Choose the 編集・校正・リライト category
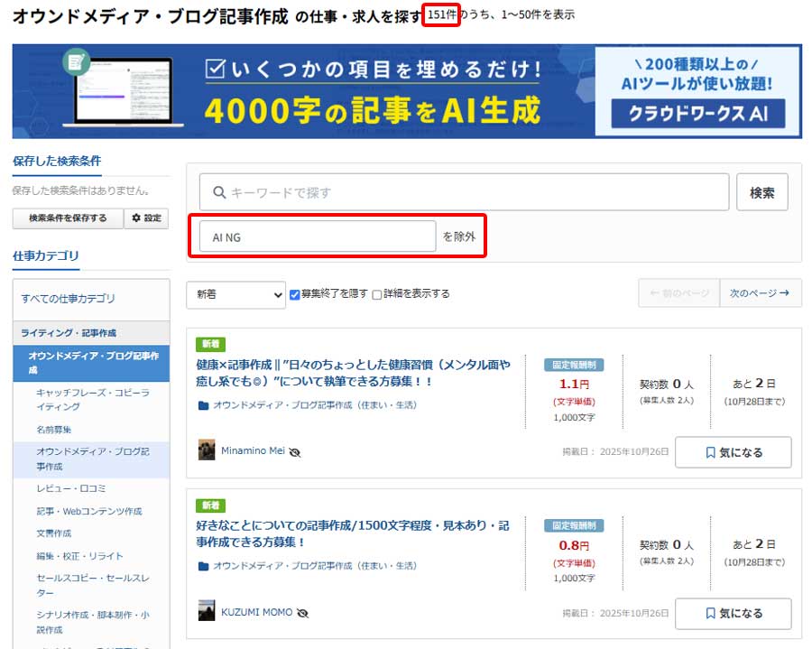Screen dimensions: 812x649 coord(79,556)
